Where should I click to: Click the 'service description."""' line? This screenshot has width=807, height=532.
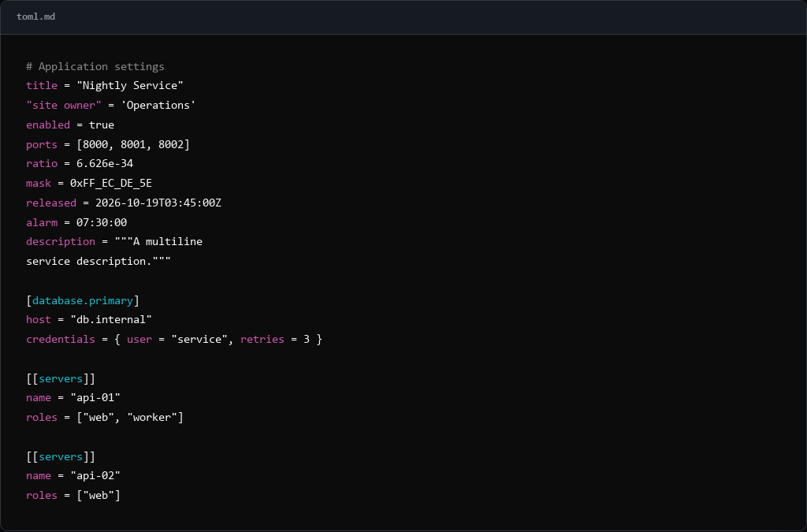[99, 261]
